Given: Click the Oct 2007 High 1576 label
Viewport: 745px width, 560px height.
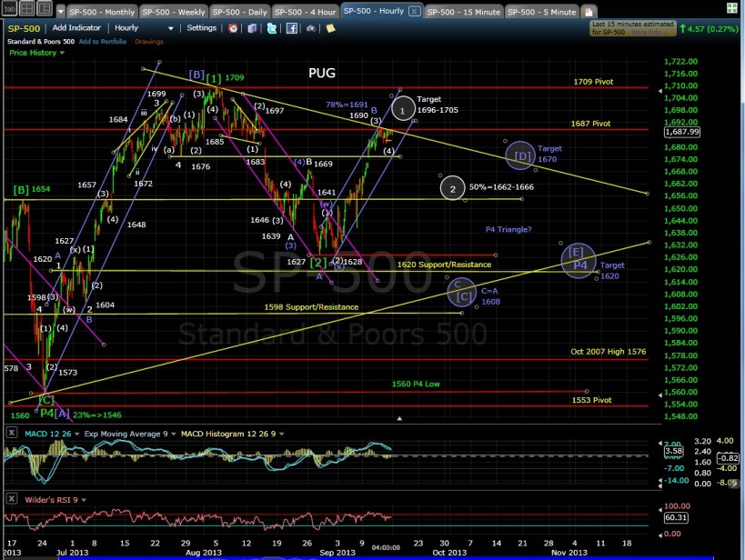Looking at the screenshot, I should point(609,352).
